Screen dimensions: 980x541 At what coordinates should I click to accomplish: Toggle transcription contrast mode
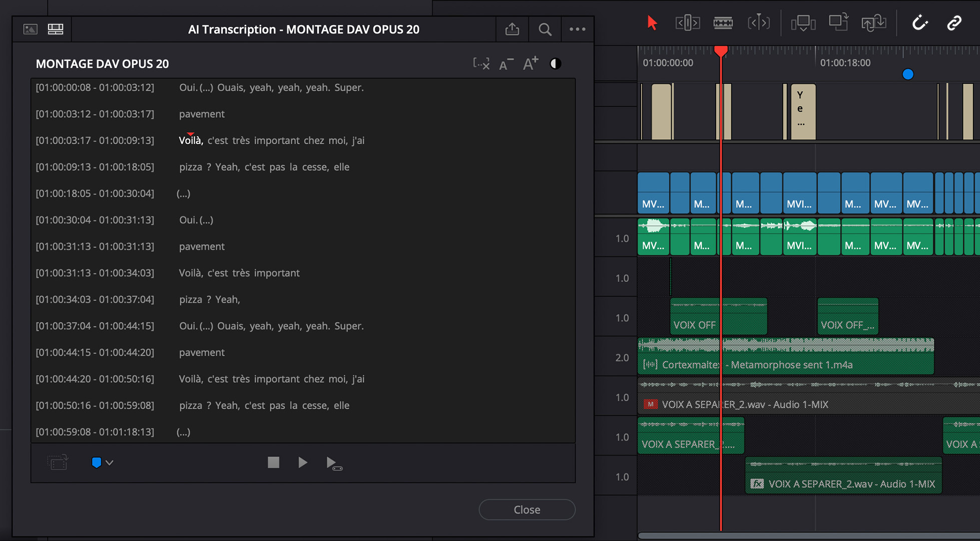point(555,64)
